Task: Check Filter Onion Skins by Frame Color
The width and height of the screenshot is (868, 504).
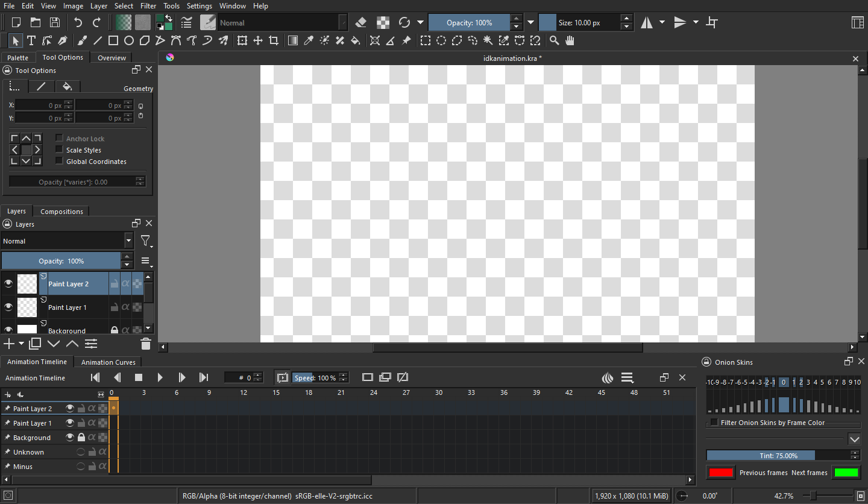Action: pyautogui.click(x=714, y=423)
